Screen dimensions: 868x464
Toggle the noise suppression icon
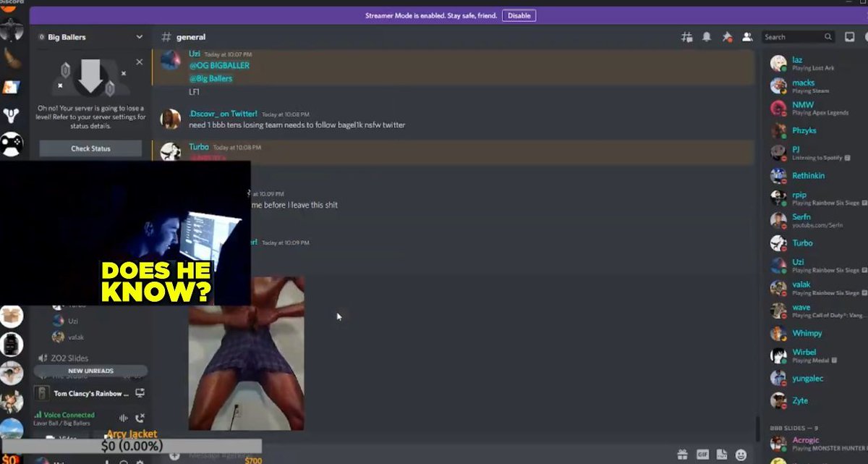[x=124, y=418]
